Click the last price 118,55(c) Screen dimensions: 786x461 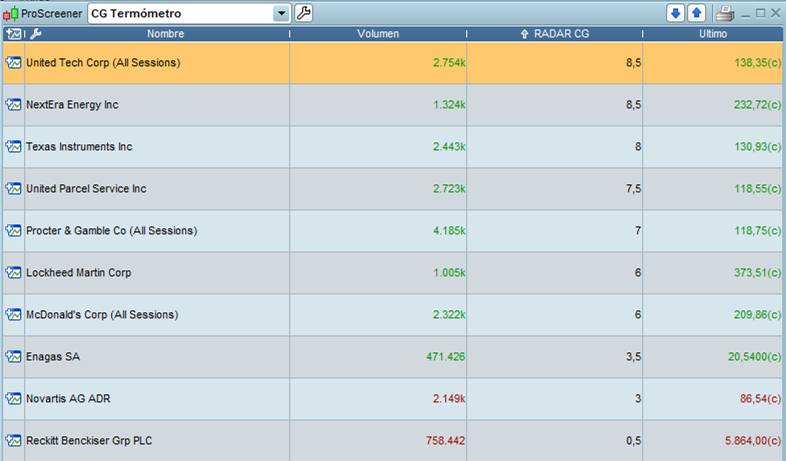(758, 189)
